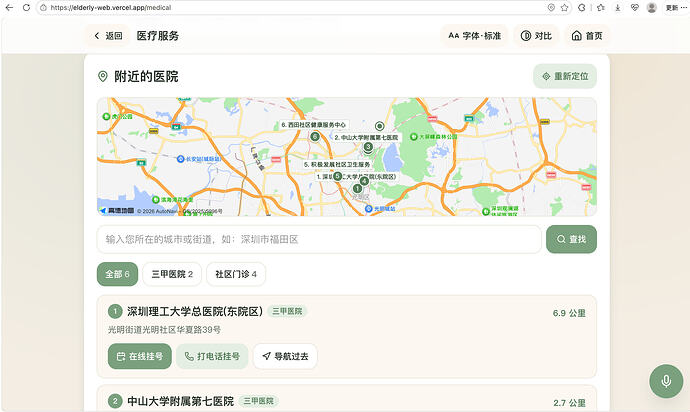This screenshot has height=412, width=690.
Task: Toggle the 对比 contrast mode
Action: [536, 36]
